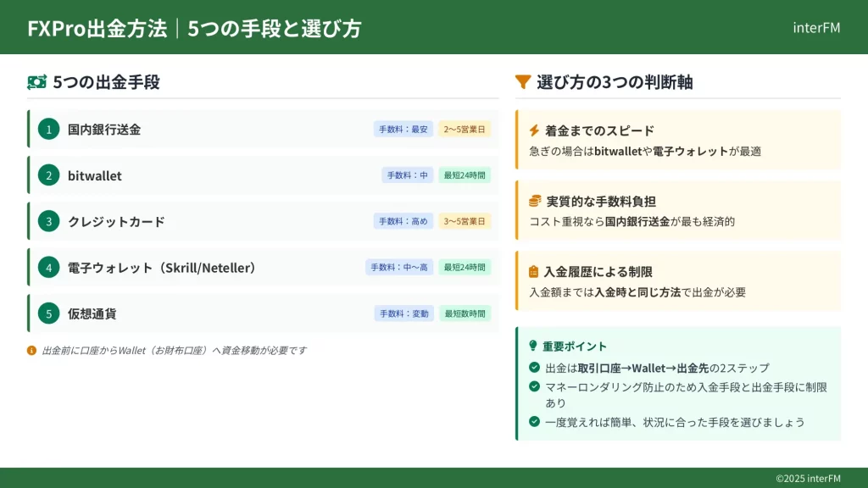Click the lightning bolt icon for 着金までのスピード
Viewport: 868px width, 488px height.
coord(534,130)
